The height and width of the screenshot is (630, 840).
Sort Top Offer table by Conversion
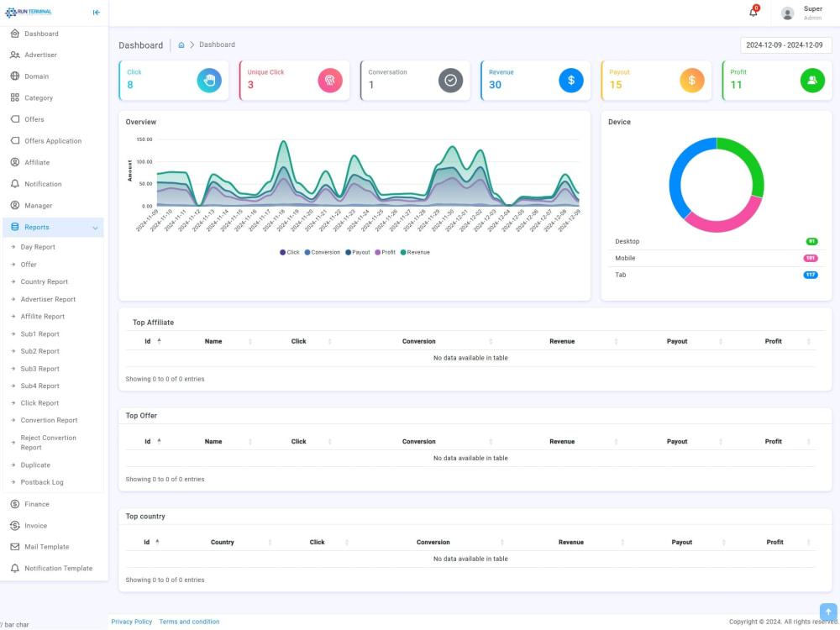419,442
